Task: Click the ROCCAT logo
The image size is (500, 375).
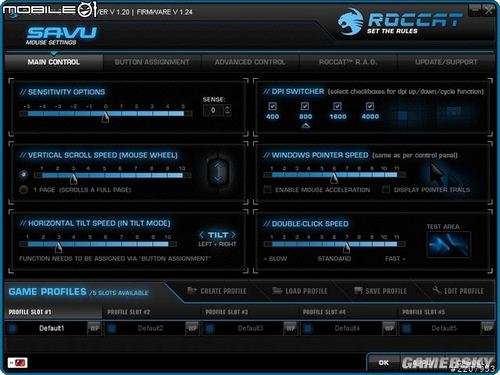Action: coord(400,22)
